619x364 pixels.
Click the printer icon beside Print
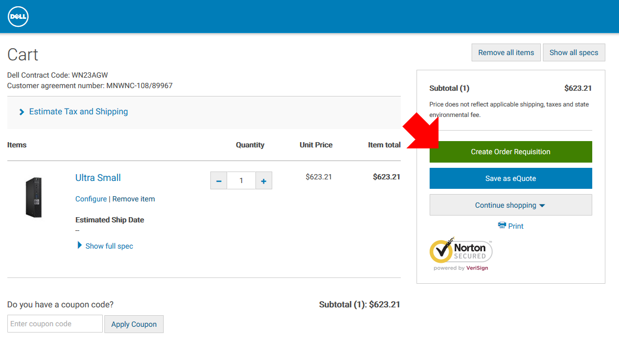(502, 226)
